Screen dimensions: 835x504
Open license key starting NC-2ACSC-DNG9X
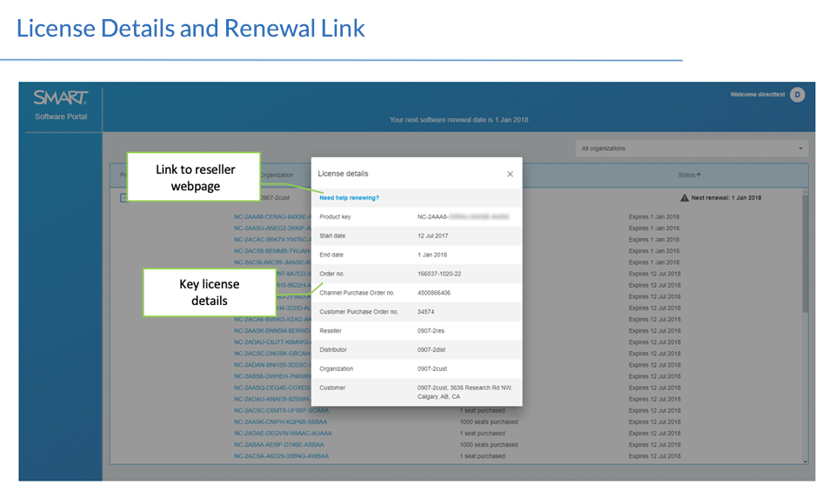click(272, 354)
